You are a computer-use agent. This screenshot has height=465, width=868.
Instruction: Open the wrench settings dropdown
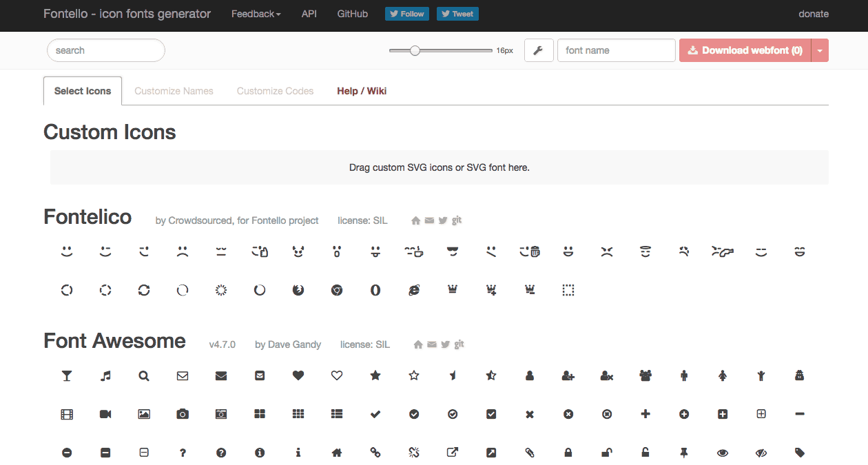pyautogui.click(x=539, y=50)
